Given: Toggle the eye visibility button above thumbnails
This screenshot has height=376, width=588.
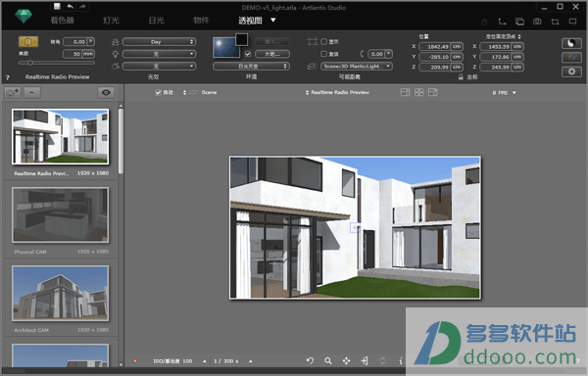Looking at the screenshot, I should (106, 92).
